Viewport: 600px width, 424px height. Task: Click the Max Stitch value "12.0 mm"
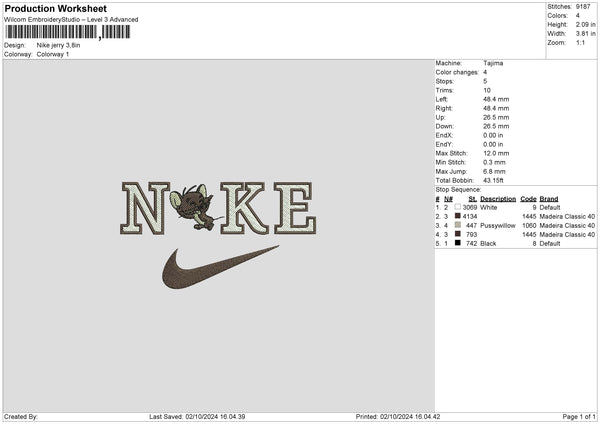pyautogui.click(x=496, y=153)
